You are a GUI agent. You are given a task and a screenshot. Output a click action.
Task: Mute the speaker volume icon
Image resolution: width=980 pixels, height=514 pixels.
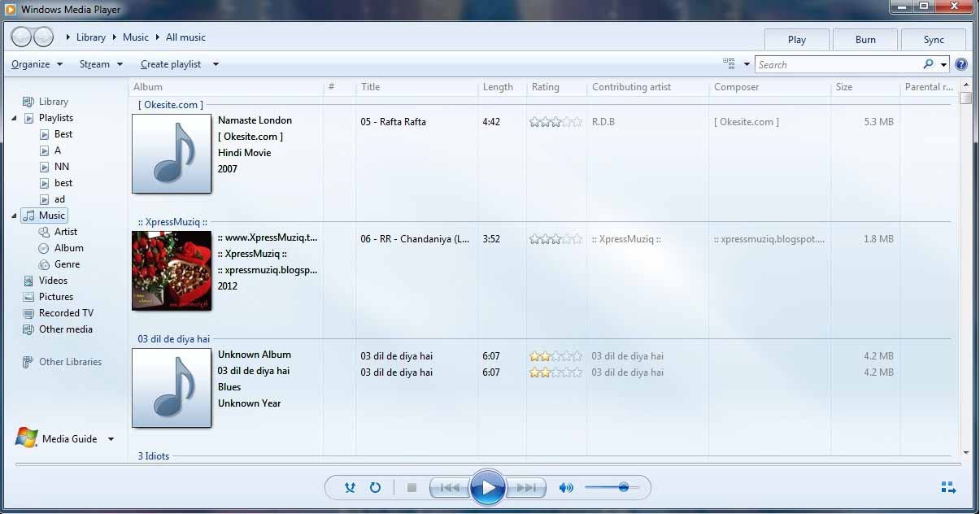[x=566, y=488]
